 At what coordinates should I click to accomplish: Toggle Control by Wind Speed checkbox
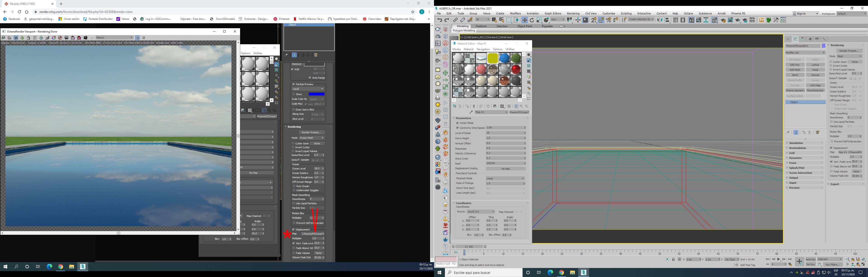[458, 128]
